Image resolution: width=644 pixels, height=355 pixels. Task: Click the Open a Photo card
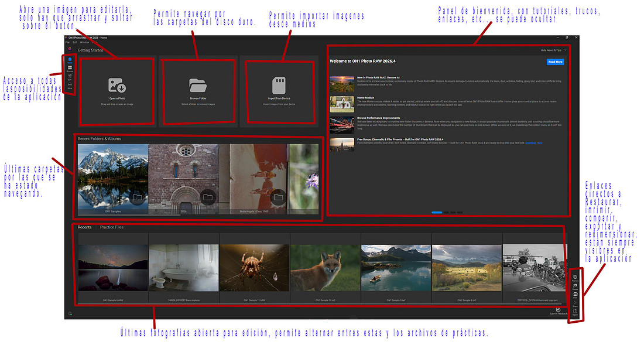pyautogui.click(x=117, y=91)
